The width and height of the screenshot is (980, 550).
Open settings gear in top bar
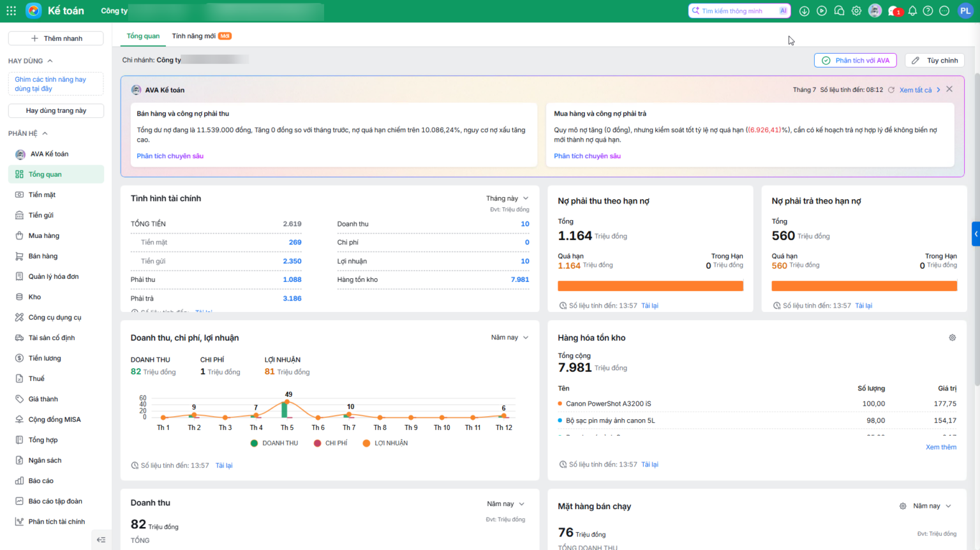point(856,11)
